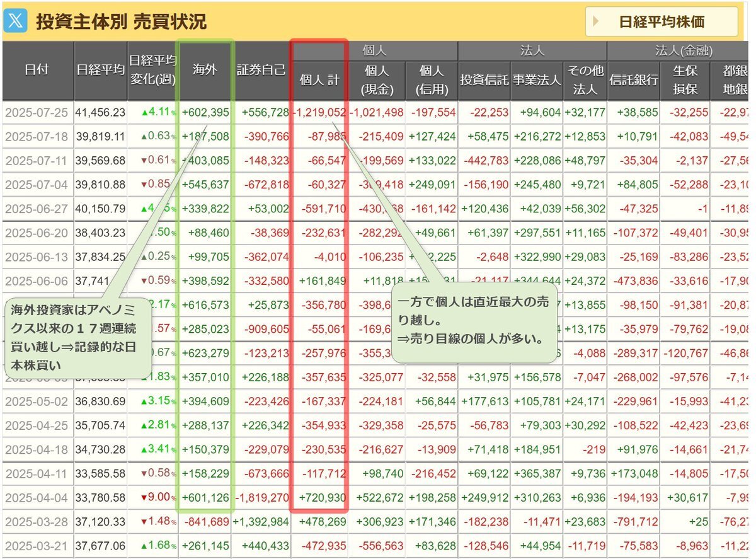Screen dimensions: 756x559
Task: Select the 2025-07-25 date cell
Action: [x=37, y=112]
